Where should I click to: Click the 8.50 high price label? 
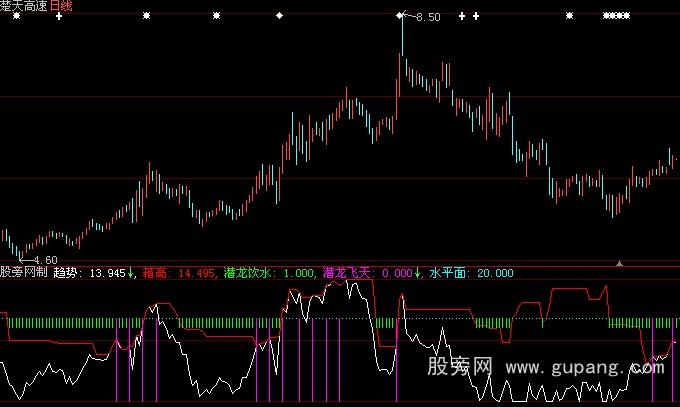tap(428, 17)
